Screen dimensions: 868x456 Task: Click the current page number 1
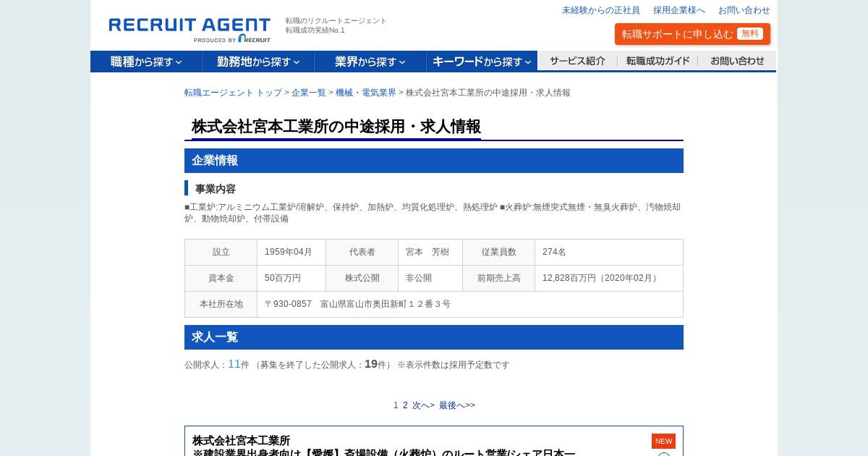[396, 405]
